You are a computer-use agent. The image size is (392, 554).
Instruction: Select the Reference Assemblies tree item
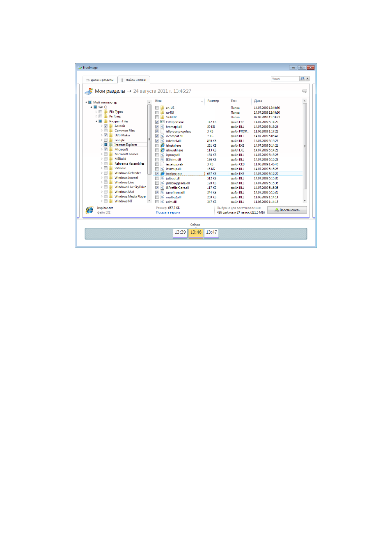129,163
